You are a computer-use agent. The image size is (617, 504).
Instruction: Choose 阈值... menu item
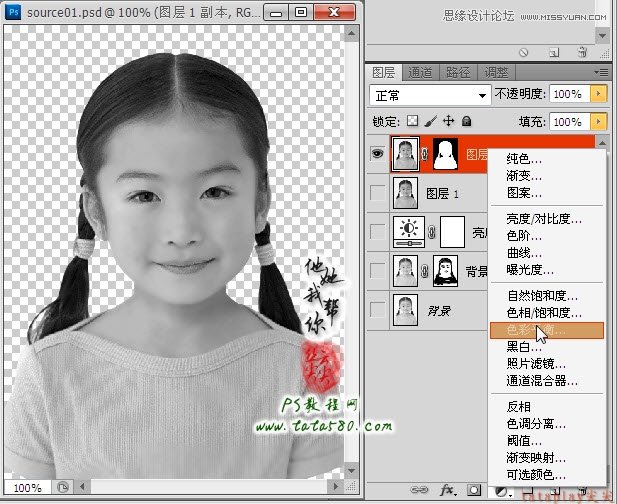tap(547, 441)
